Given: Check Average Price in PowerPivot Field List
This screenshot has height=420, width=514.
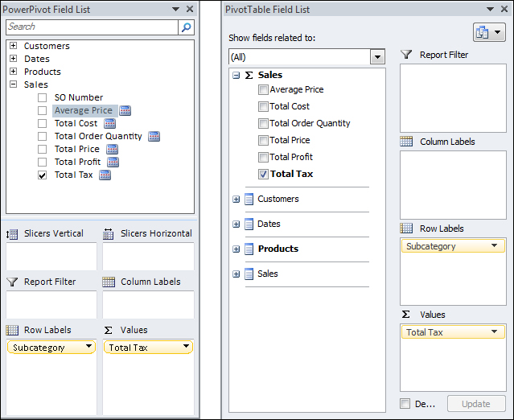Looking at the screenshot, I should 42,110.
